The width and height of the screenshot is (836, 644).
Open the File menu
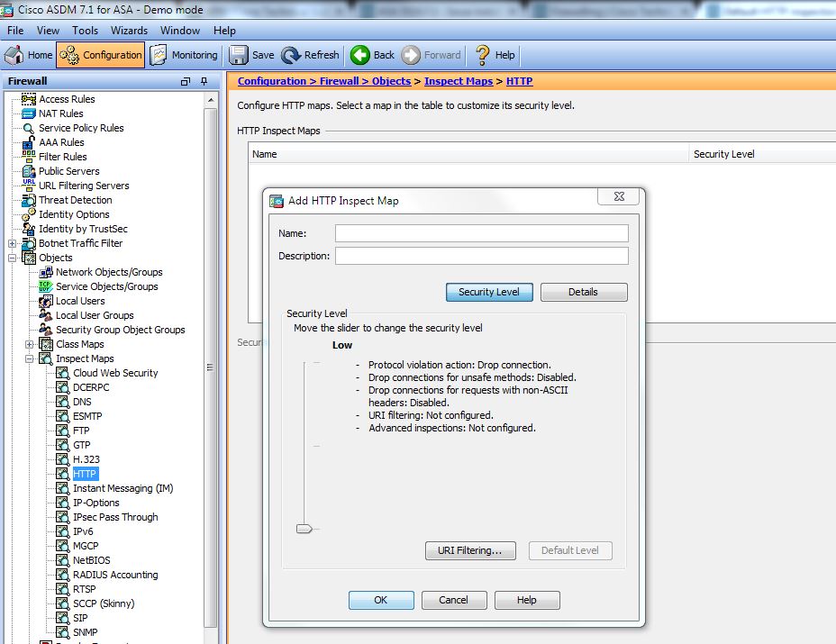(x=15, y=31)
